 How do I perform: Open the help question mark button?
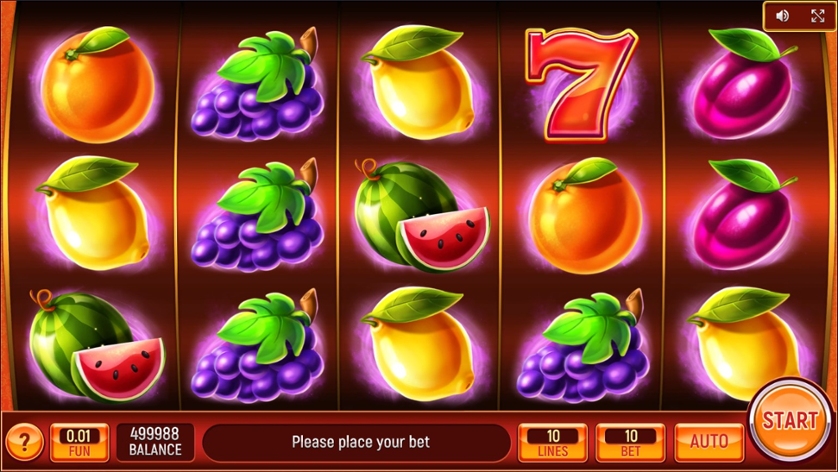[24, 442]
